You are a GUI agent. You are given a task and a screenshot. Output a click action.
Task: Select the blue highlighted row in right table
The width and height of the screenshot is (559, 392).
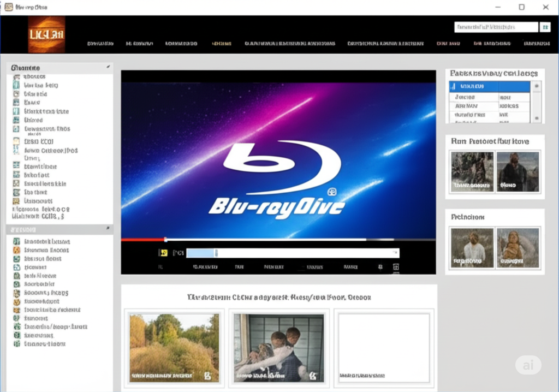[490, 86]
